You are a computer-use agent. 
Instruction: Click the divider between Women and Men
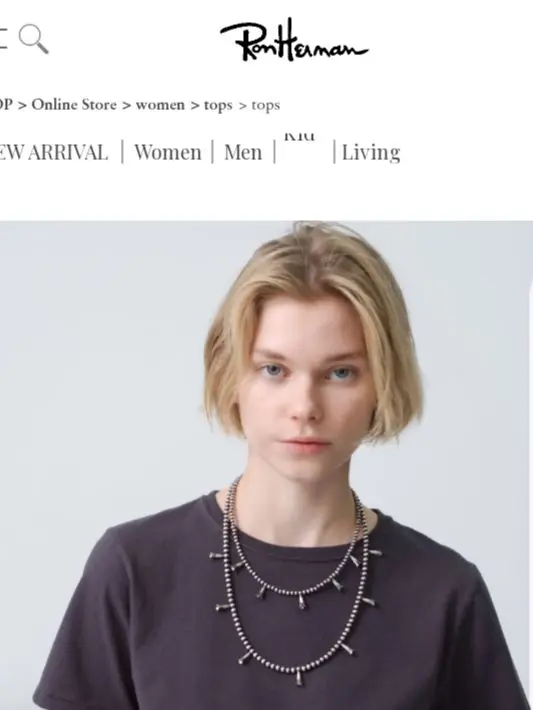click(x=212, y=152)
